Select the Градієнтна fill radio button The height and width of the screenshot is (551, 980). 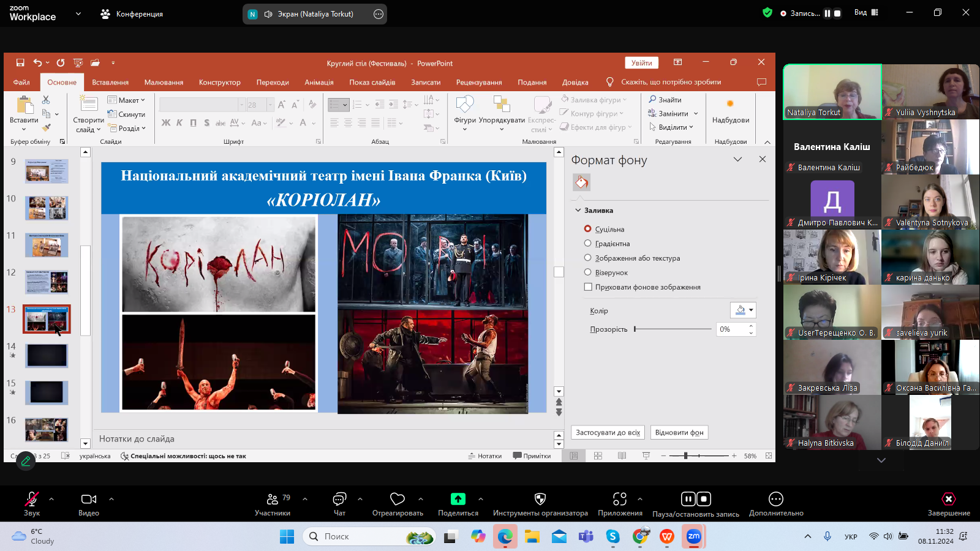[x=588, y=244]
